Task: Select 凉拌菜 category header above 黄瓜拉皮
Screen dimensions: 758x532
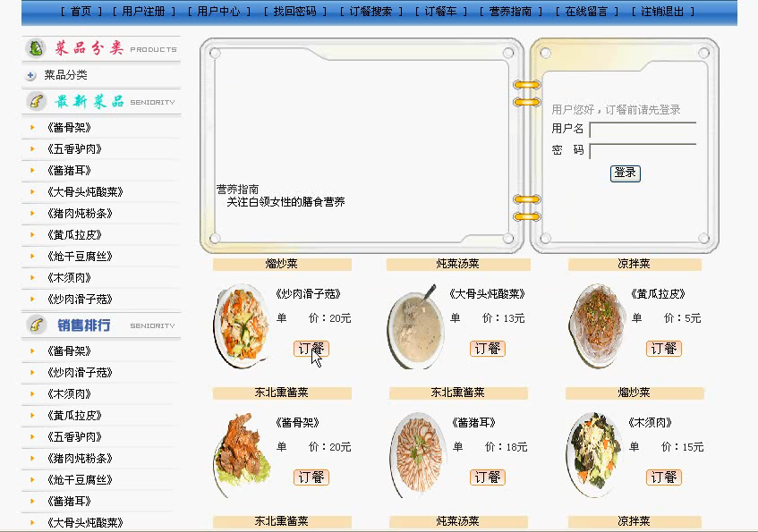Action: coord(635,264)
